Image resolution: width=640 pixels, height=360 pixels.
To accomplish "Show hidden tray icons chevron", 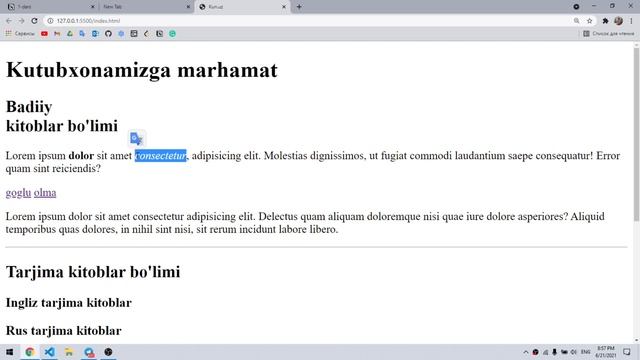I will tap(526, 352).
